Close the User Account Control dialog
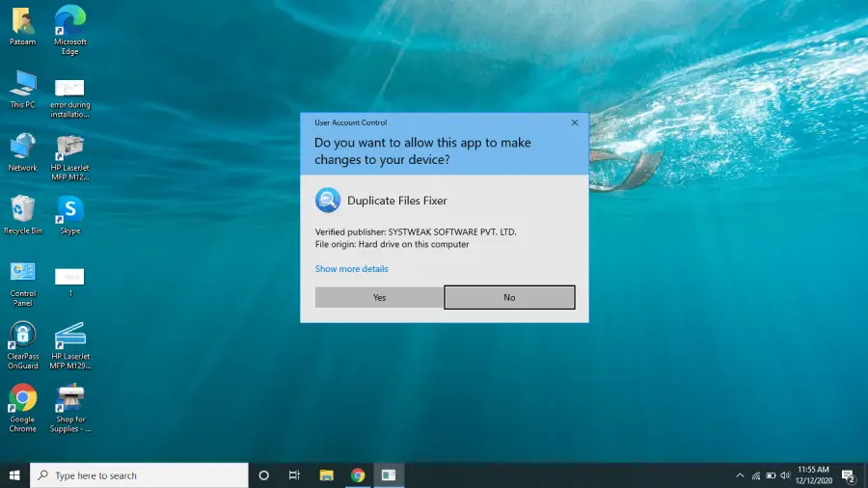This screenshot has width=868, height=488. [x=575, y=122]
